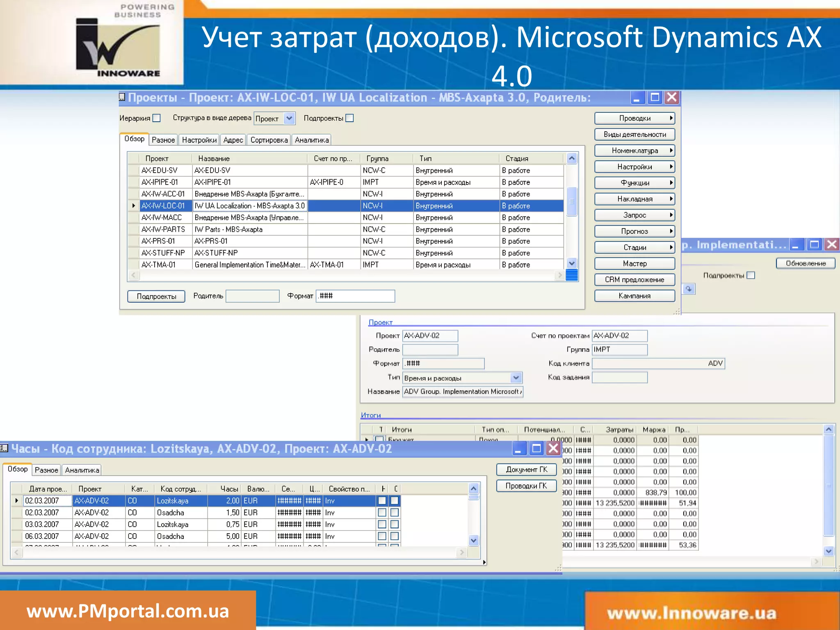Screen dimensions: 840x630
Task: Expand the Настройки side menu button
Action: pos(635,167)
